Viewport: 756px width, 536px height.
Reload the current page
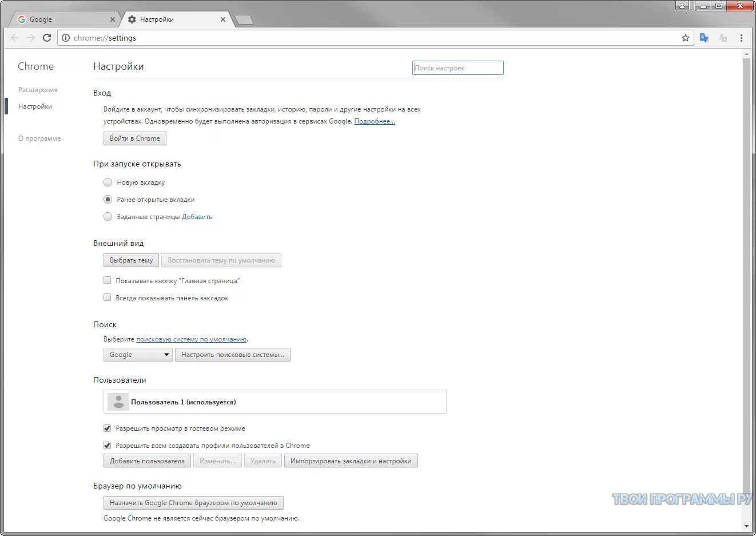(x=47, y=38)
